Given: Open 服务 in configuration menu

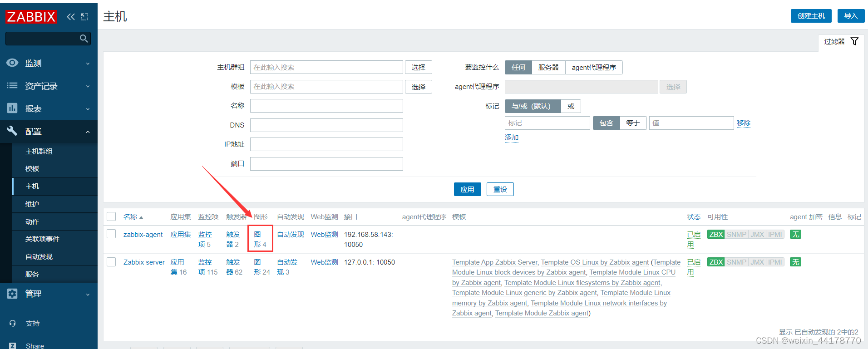Looking at the screenshot, I should (55, 275).
